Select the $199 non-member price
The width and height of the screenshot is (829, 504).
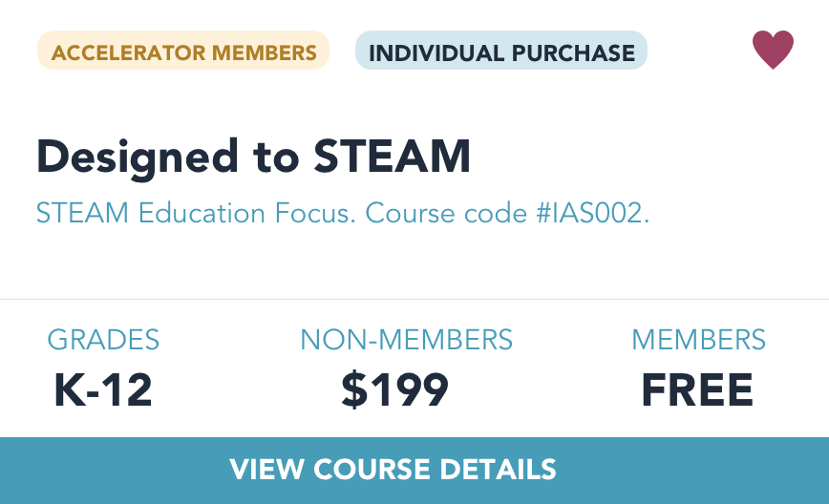tap(395, 389)
